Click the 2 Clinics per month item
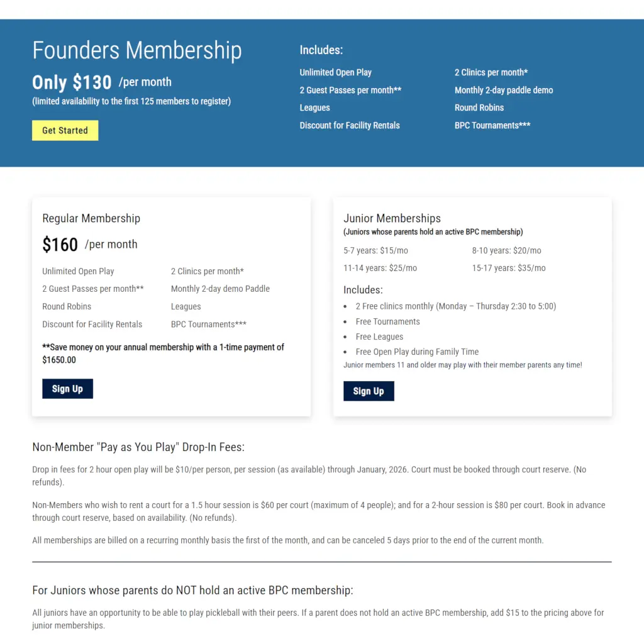 coord(491,72)
